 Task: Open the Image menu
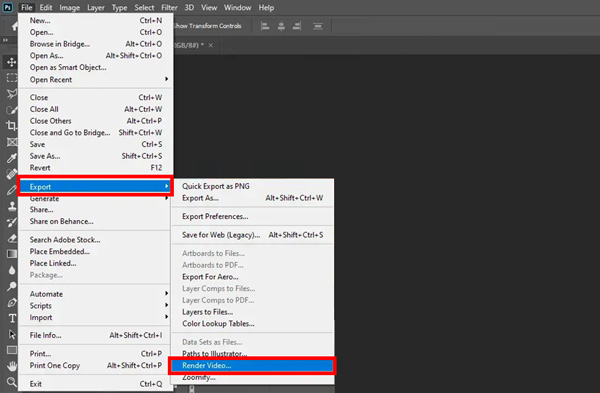tap(70, 7)
